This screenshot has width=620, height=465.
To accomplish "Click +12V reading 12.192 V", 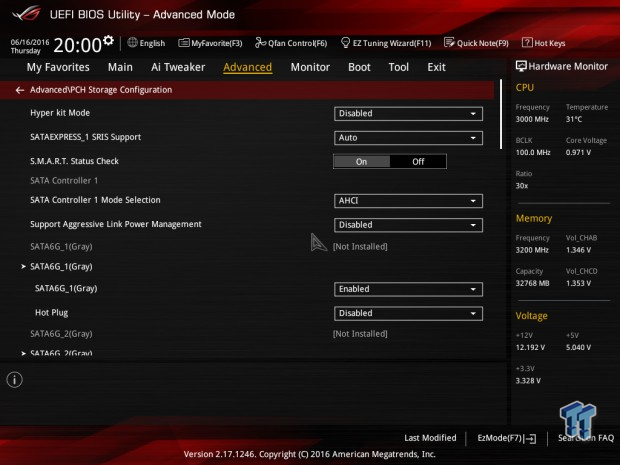I will [530, 347].
